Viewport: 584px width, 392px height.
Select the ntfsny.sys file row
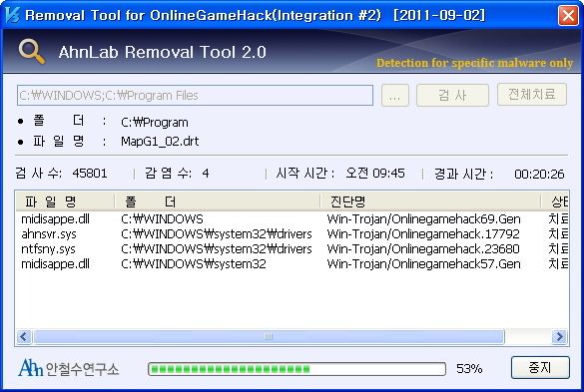pyautogui.click(x=292, y=248)
